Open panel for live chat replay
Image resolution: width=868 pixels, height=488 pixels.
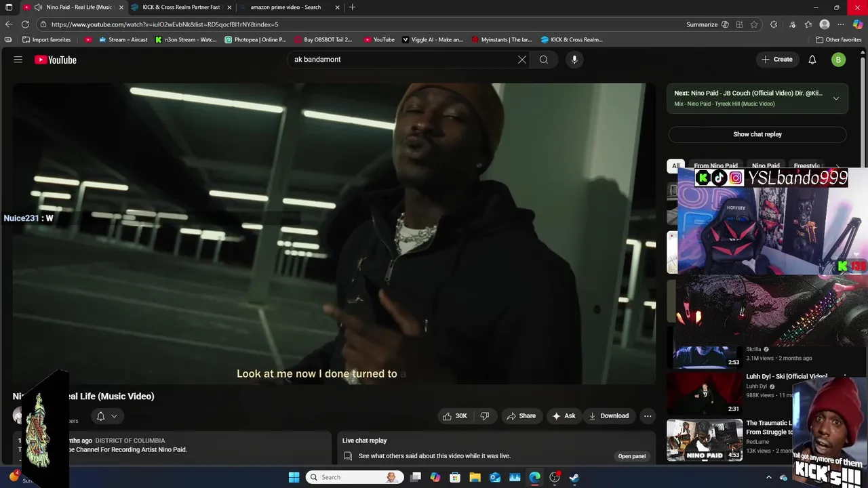point(632,456)
